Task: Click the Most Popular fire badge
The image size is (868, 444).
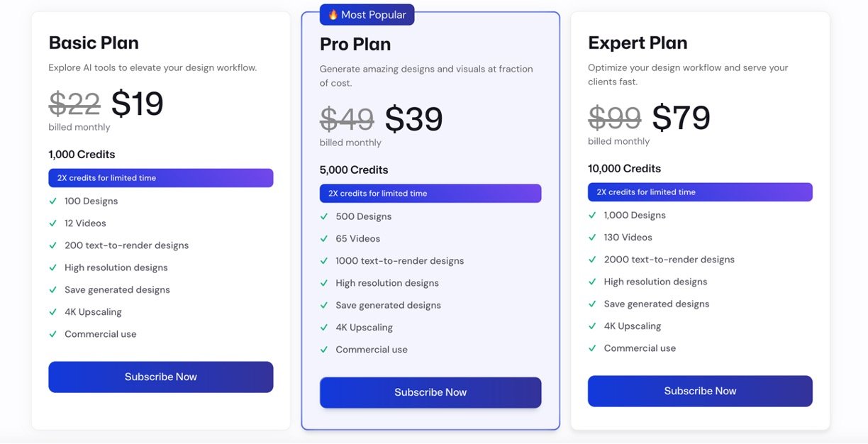Action: tap(367, 15)
